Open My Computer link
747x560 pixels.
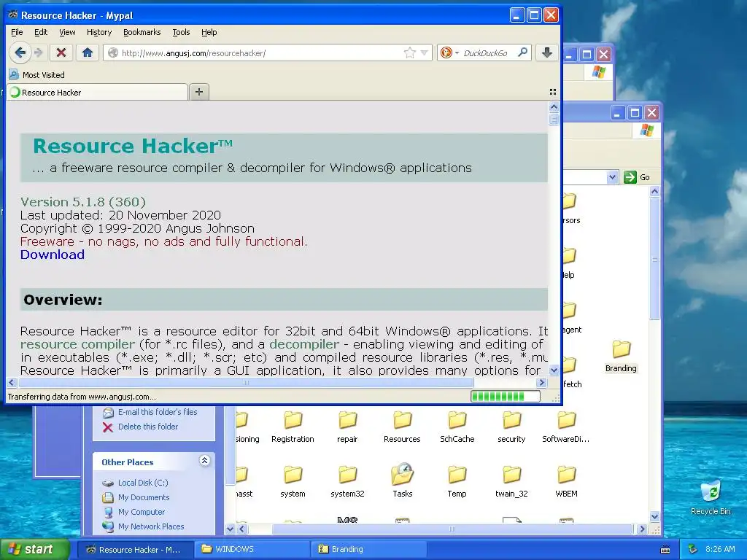pos(141,512)
